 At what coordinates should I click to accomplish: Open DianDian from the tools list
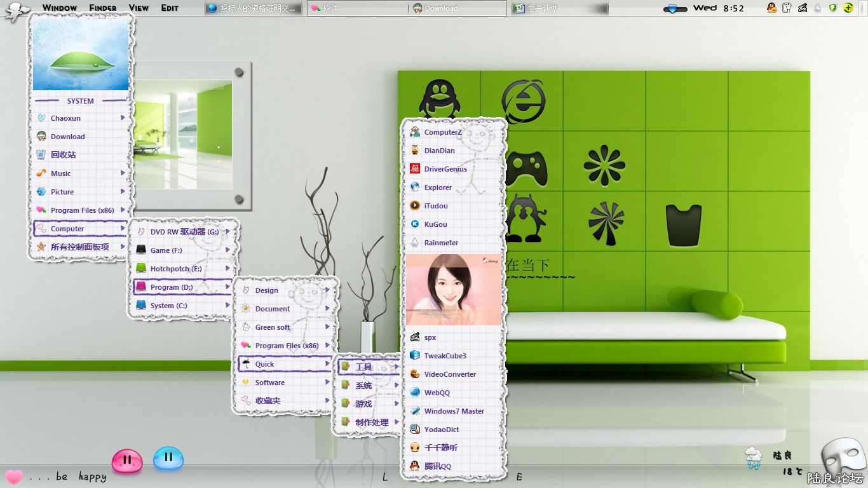(454, 151)
